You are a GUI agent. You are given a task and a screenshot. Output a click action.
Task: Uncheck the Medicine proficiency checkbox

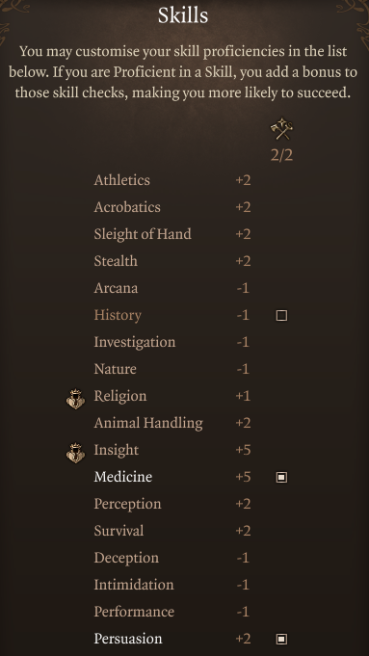click(x=282, y=477)
